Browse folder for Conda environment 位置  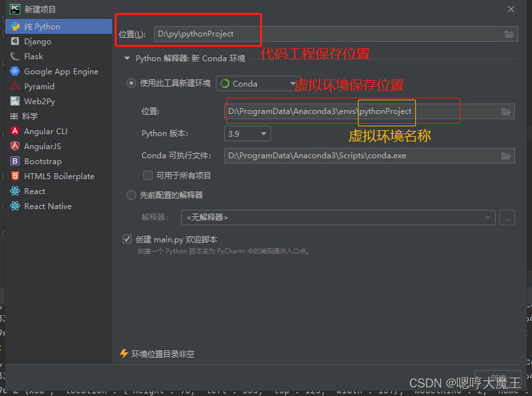(x=506, y=111)
